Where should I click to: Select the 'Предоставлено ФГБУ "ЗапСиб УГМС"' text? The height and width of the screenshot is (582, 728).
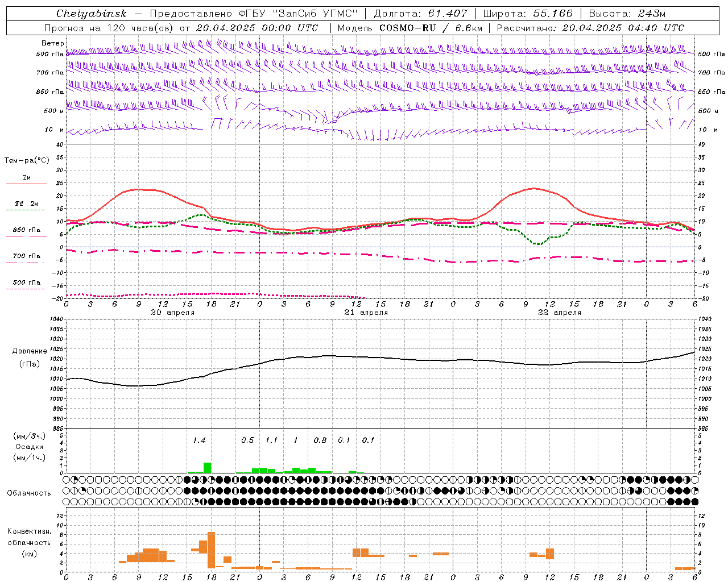tap(254, 14)
